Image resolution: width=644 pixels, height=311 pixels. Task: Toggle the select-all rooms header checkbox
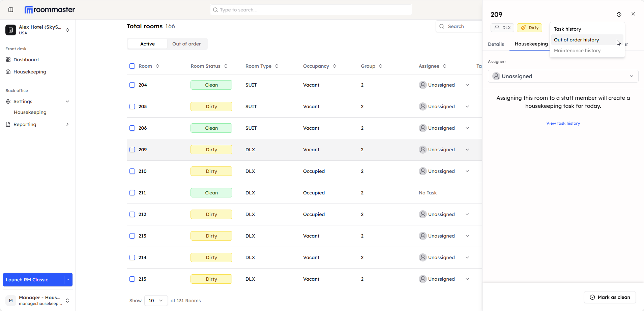click(x=132, y=66)
